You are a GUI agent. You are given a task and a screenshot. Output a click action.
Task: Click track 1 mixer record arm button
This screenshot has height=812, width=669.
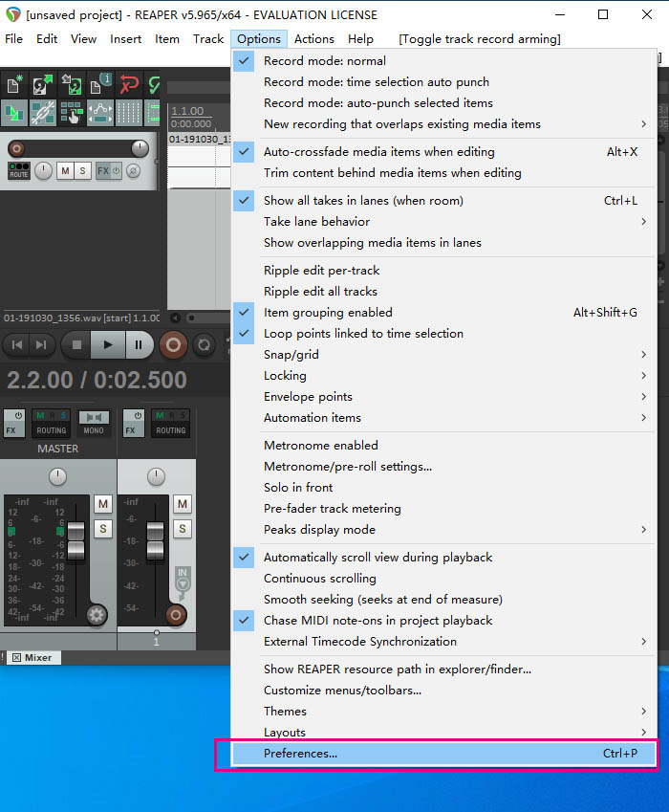[x=176, y=615]
